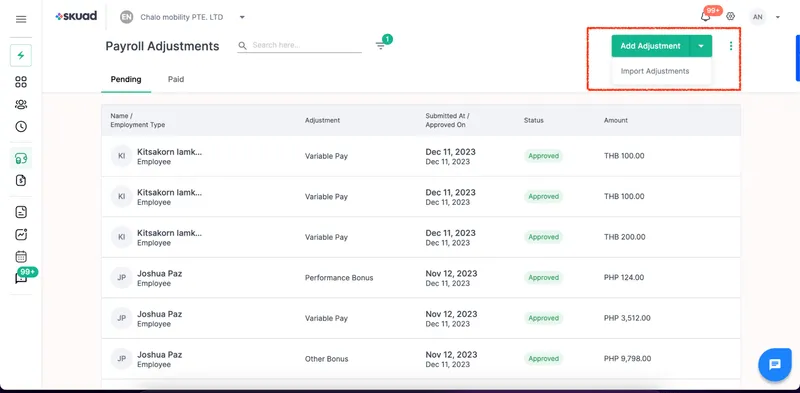The image size is (800, 393).
Task: Click the Payroll Adjustments page title
Action: click(162, 46)
